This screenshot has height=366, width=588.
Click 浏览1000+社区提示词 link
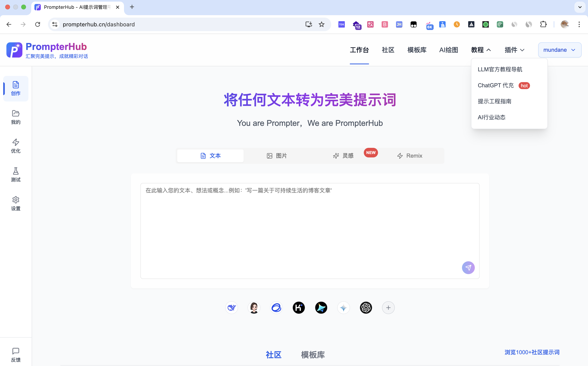532,352
